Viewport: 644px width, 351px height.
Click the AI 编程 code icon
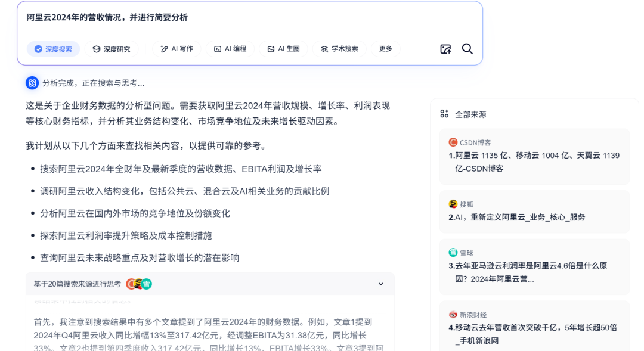pos(218,49)
